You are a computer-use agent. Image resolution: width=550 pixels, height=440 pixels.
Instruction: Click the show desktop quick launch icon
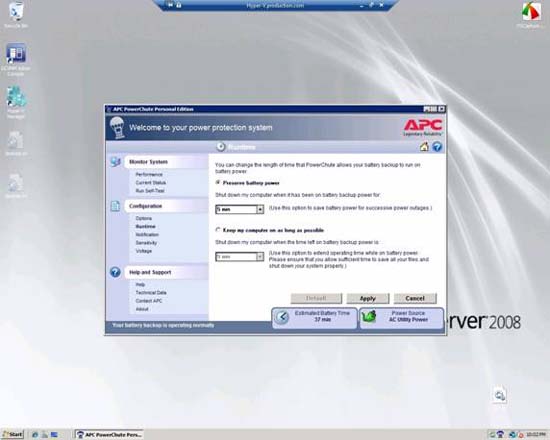tap(54, 435)
